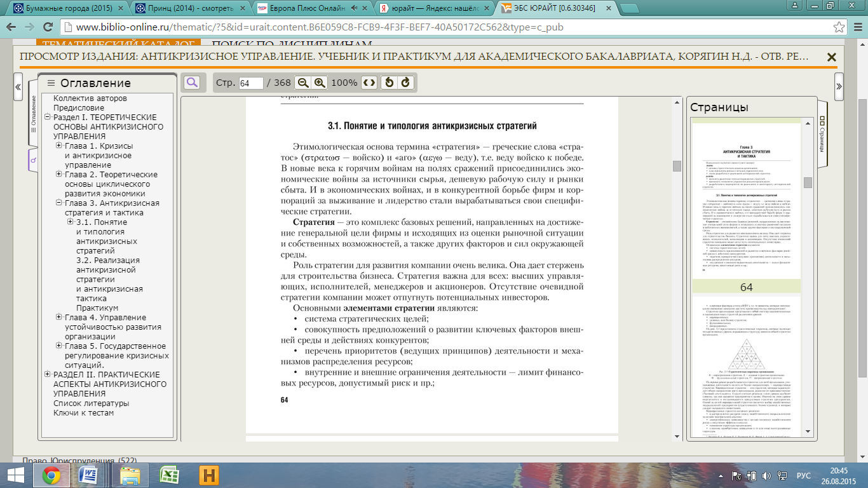Screen dimensions: 868x488
Task: Open the vertical search tab on left sidebar
Action: pos(33,160)
